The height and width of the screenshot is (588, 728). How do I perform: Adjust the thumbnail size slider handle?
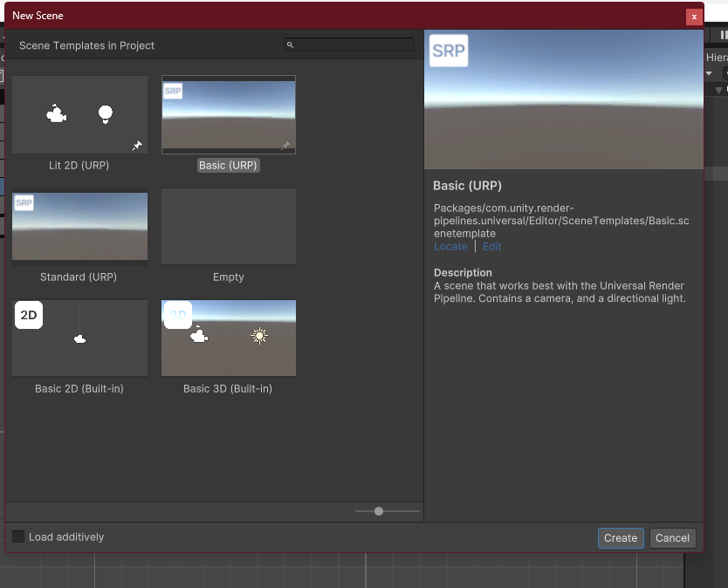378,511
